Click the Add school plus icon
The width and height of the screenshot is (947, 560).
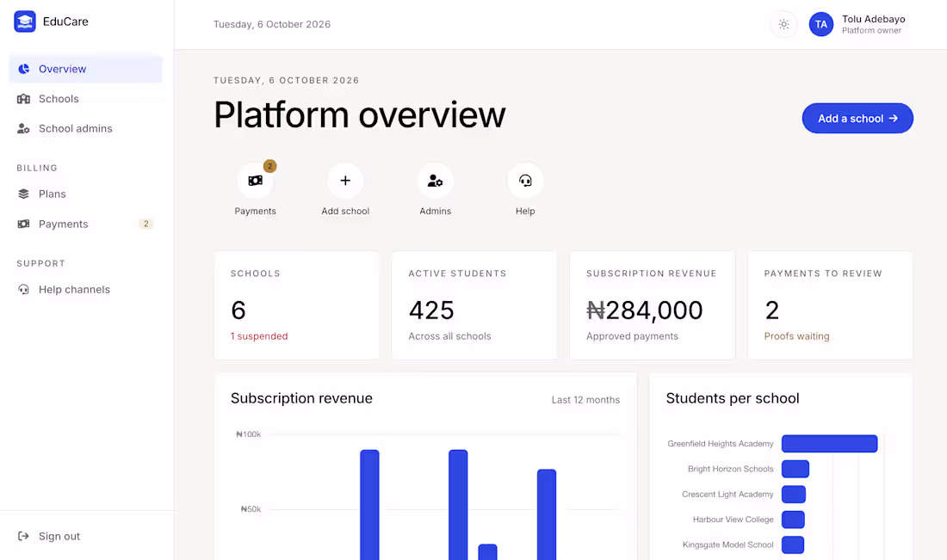pos(345,181)
